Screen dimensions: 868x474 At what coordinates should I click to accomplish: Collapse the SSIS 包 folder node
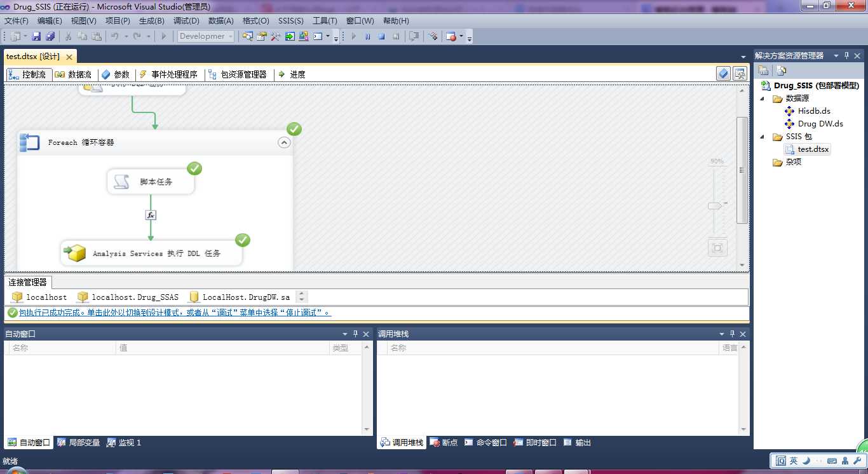[x=763, y=137]
